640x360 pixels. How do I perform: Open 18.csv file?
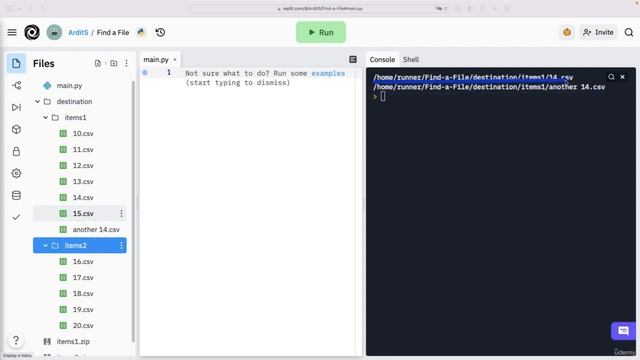pos(83,293)
